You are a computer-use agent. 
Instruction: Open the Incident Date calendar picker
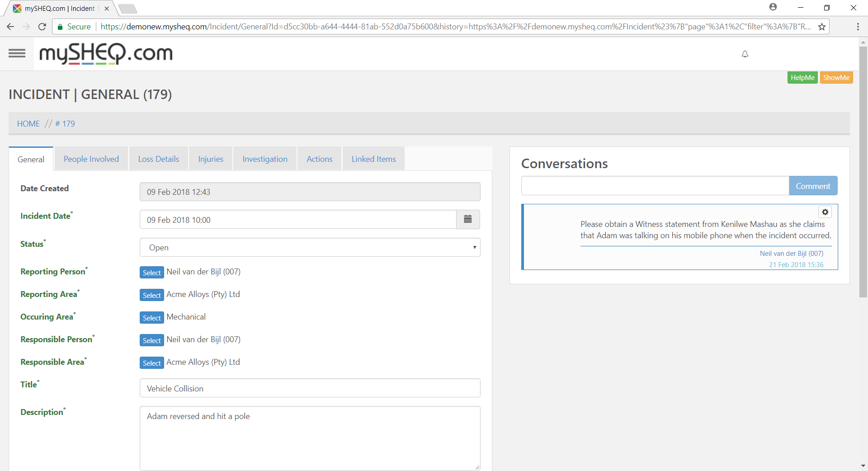pyautogui.click(x=468, y=220)
